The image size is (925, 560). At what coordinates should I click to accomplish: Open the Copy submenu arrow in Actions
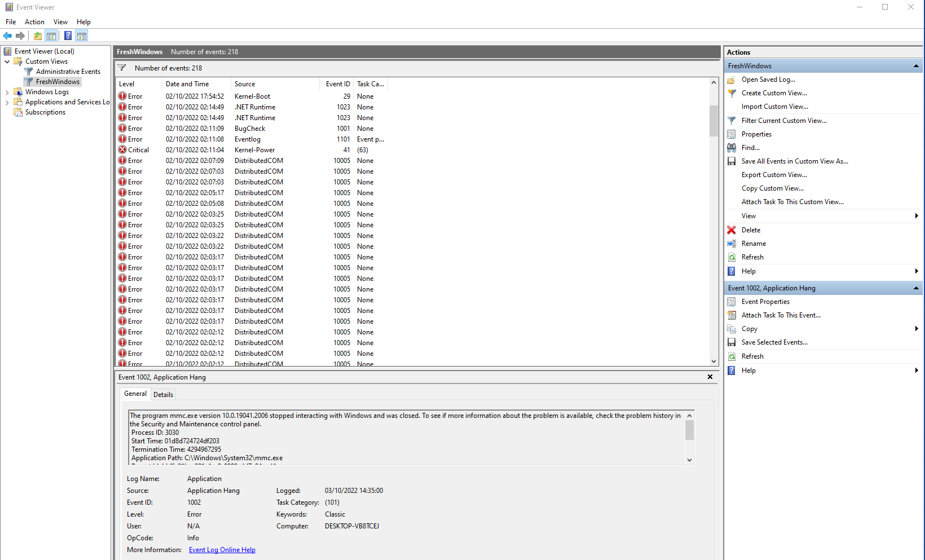coord(917,329)
